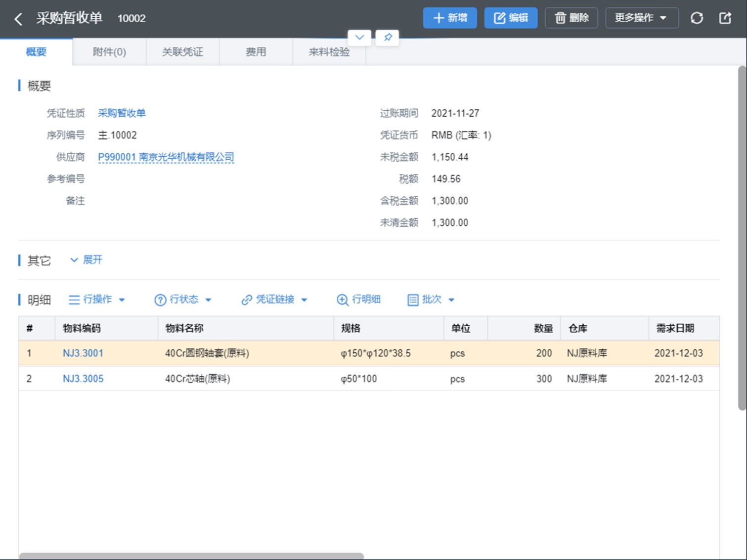Switch to the 来料检验 tab
This screenshot has height=560, width=747.
pos(329,52)
